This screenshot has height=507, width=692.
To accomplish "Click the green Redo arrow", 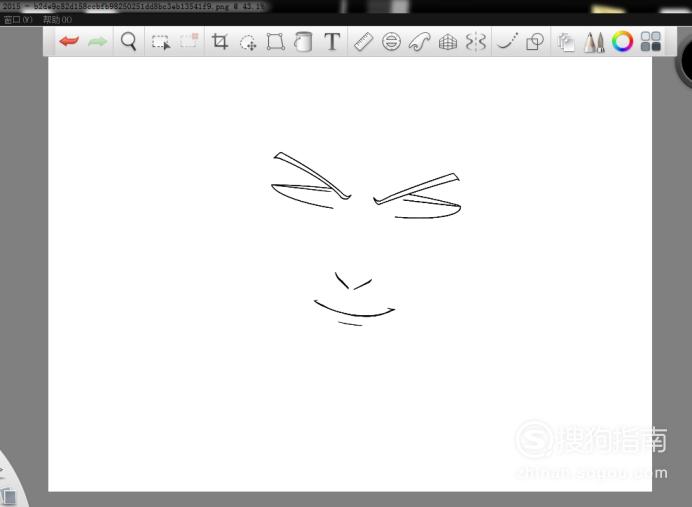I will pos(98,42).
